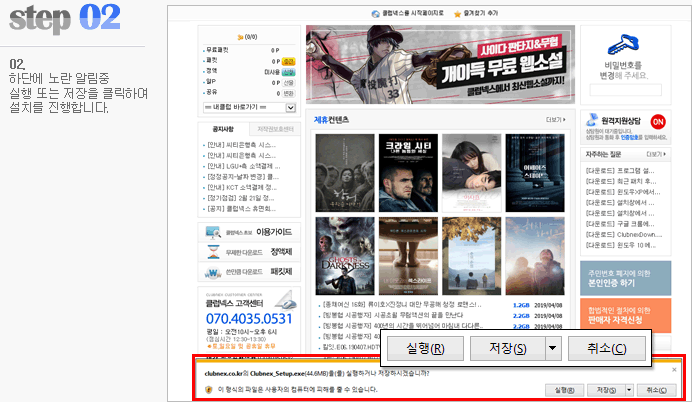Open the first [빙봉협 시공행자] list item

tap(393, 315)
